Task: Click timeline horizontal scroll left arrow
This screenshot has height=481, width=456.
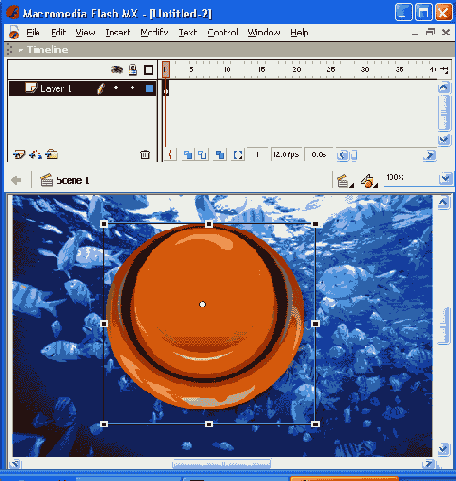Action: point(342,155)
